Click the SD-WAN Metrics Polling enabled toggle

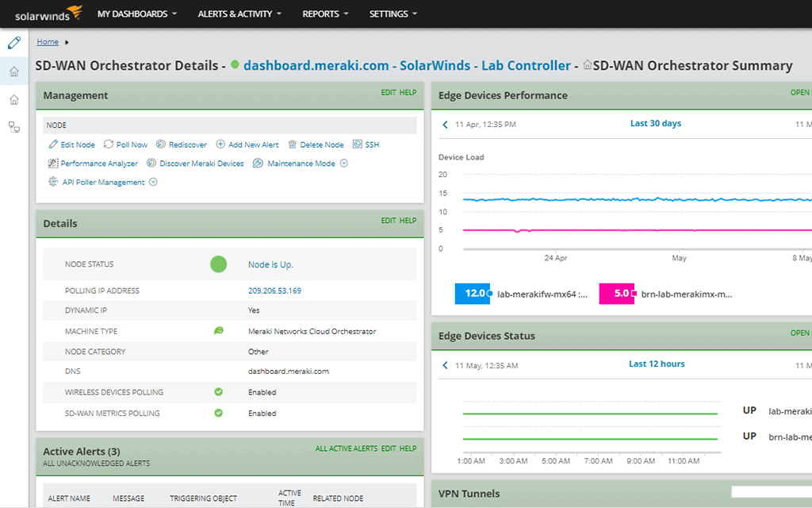click(x=218, y=413)
